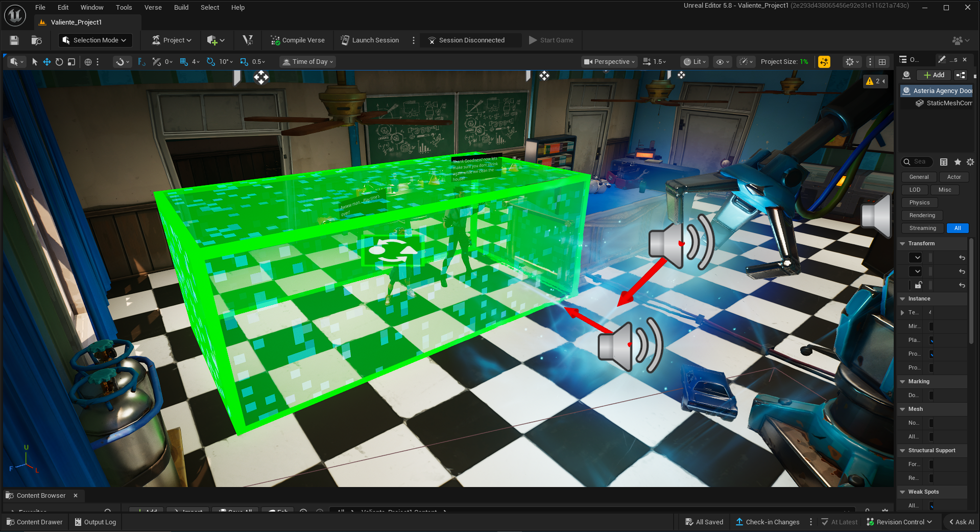
Task: Activate the scale transform tool
Action: [x=71, y=62]
